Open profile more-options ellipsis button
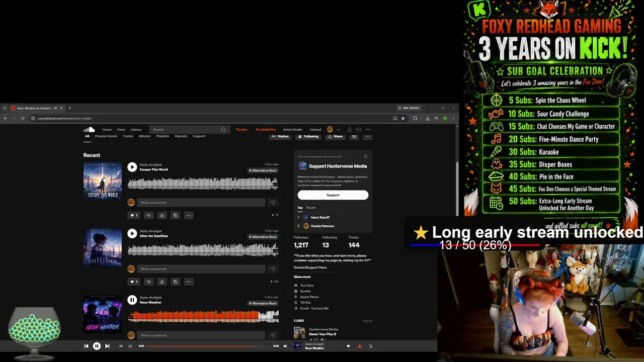Viewport: 644px width, 362px height. pos(368,136)
